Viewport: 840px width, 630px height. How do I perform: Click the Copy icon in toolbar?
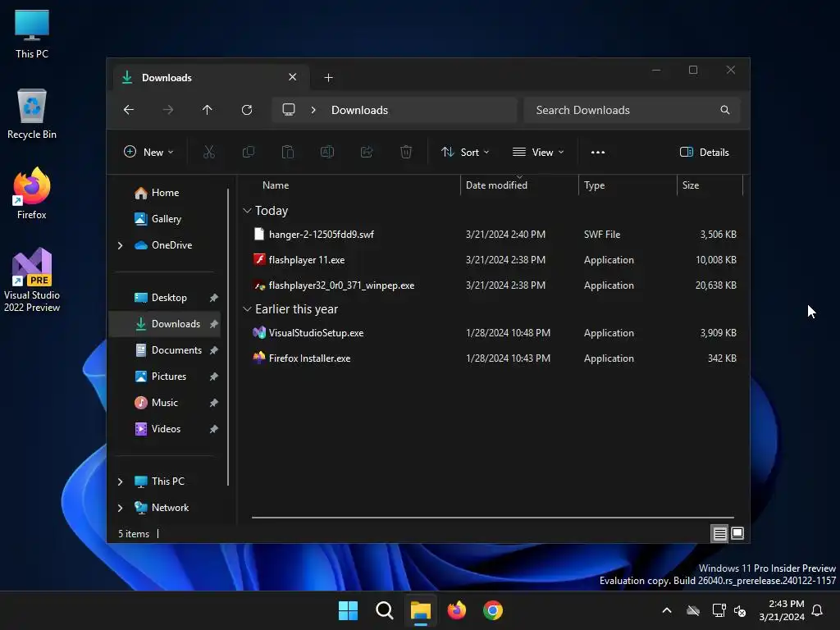click(248, 152)
